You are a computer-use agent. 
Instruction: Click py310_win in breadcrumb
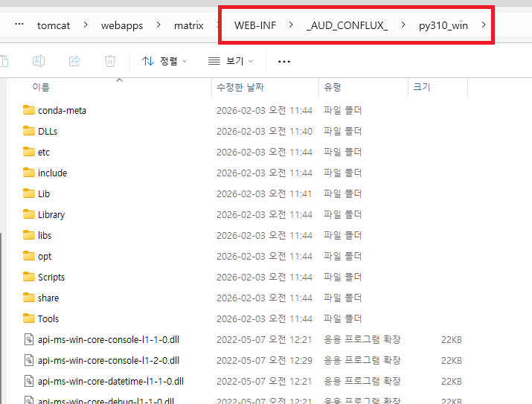pyautogui.click(x=443, y=25)
